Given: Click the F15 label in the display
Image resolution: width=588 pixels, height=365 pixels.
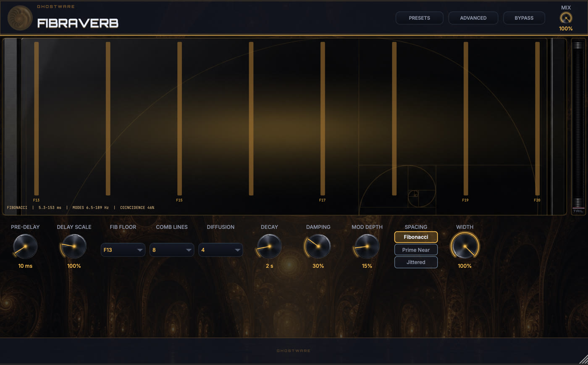Looking at the screenshot, I should (x=179, y=200).
